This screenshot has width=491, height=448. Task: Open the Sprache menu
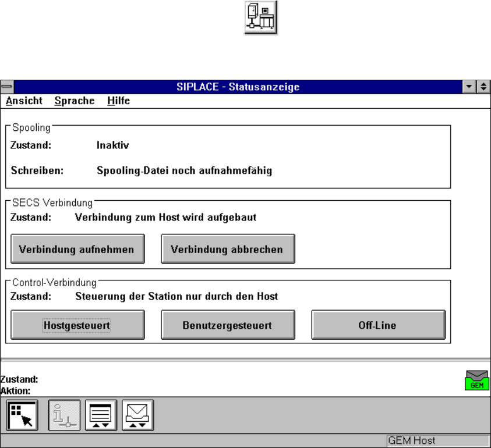coord(75,101)
